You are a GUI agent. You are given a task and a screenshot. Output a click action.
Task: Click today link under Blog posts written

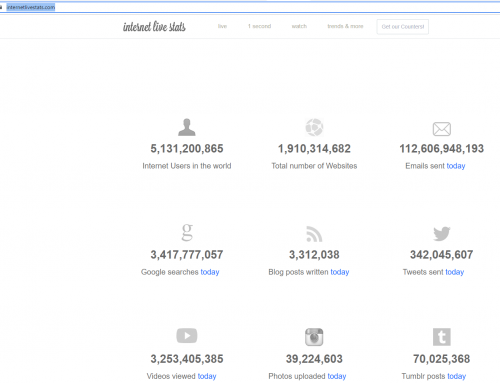coord(340,272)
